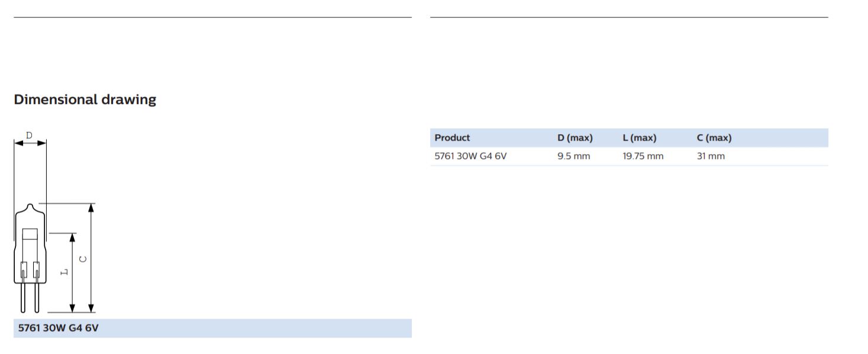This screenshot has height=354, width=868.
Task: Click the right arrowhead of the D dimension
Action: coord(41,143)
